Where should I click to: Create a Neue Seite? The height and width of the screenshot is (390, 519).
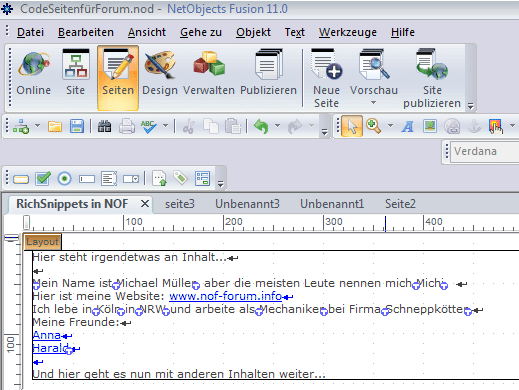326,78
